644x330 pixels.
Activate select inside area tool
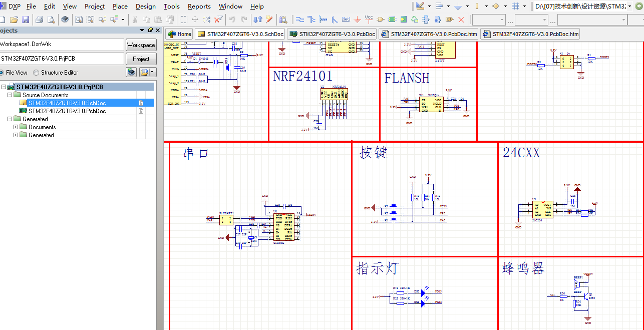pyautogui.click(x=184, y=20)
